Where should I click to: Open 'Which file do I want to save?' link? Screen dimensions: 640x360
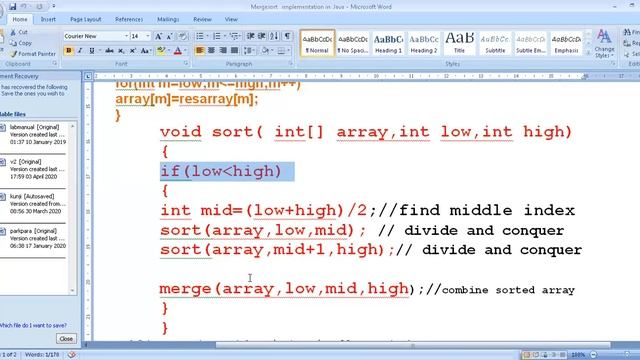[33, 325]
